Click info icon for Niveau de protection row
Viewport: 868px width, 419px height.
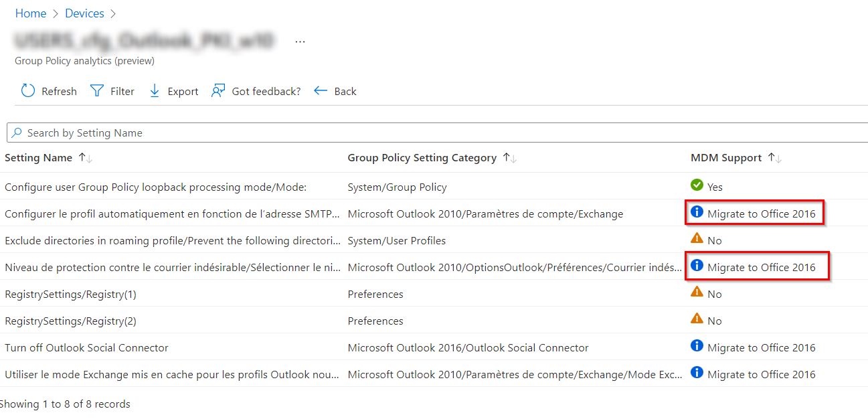coord(697,265)
